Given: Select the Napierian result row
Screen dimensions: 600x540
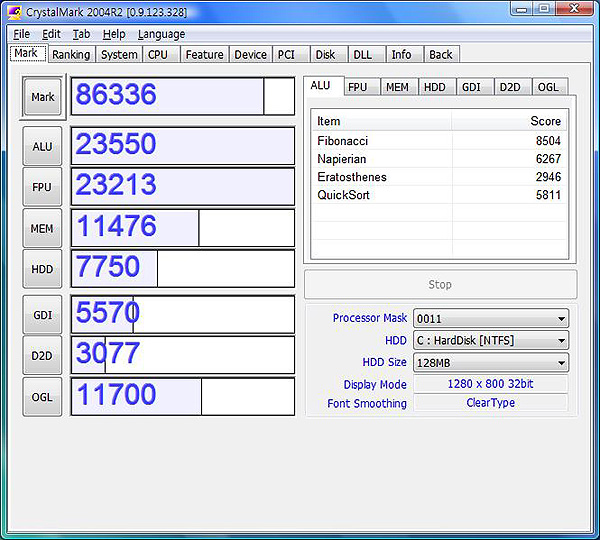Looking at the screenshot, I should (439, 158).
